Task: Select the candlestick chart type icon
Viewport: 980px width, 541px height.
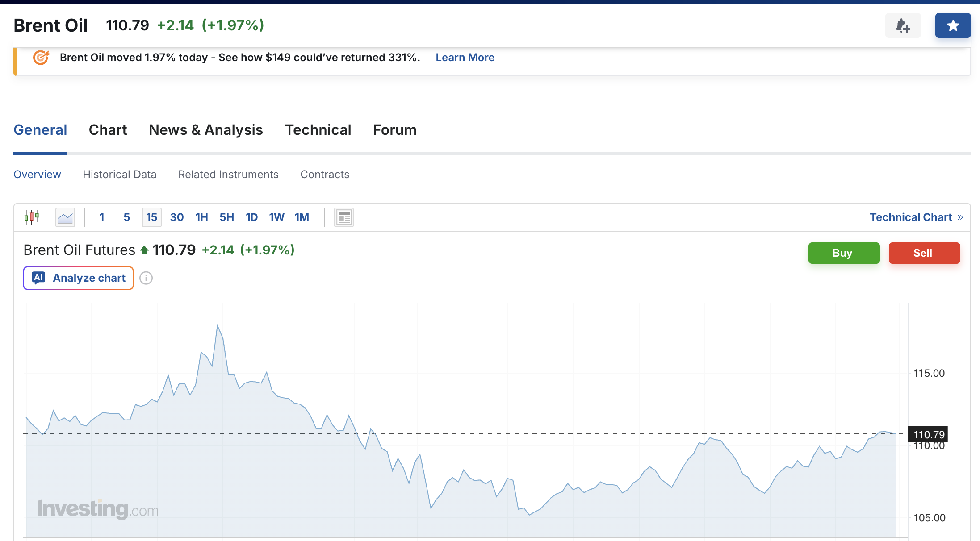Action: coord(32,217)
